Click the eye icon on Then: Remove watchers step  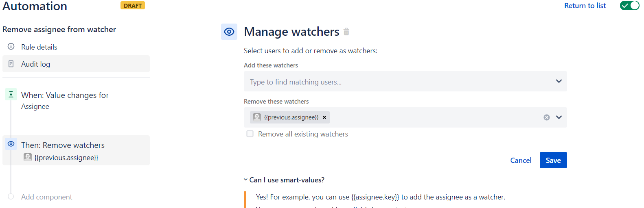11,144
